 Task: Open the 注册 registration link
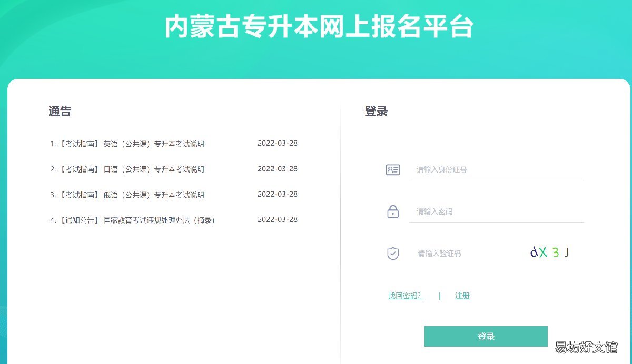[462, 296]
